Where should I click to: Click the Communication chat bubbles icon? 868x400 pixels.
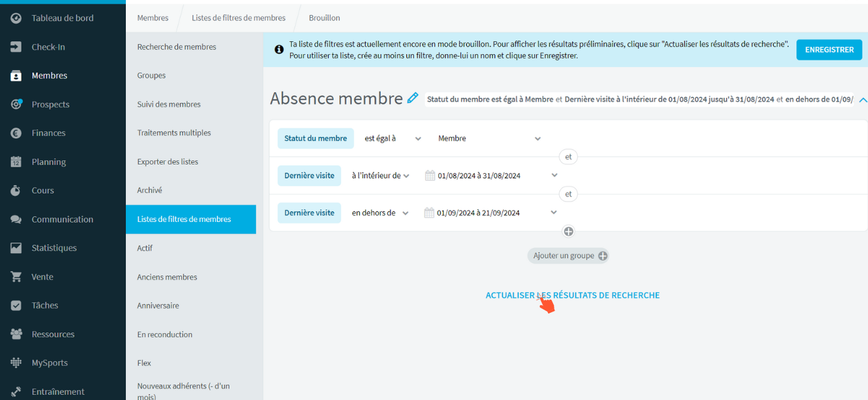point(16,219)
